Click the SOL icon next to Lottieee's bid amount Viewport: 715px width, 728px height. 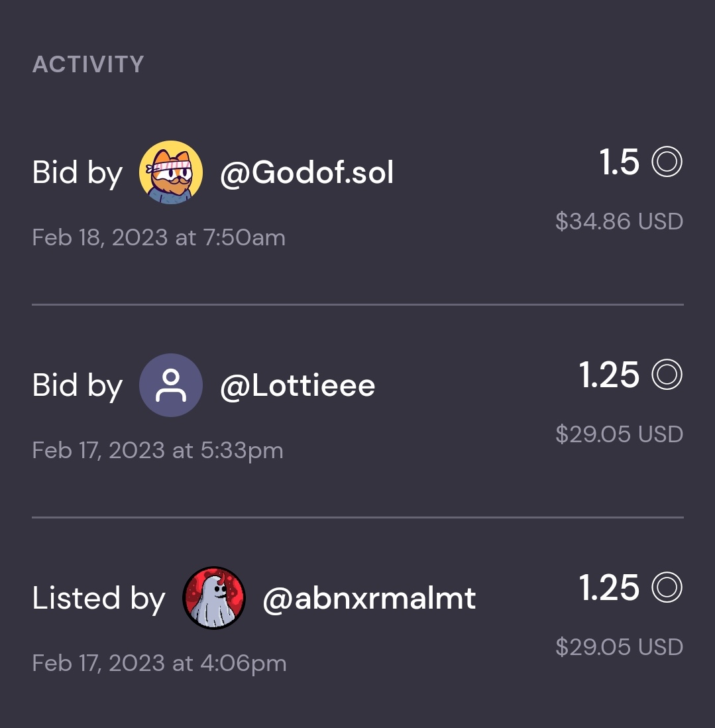(667, 375)
